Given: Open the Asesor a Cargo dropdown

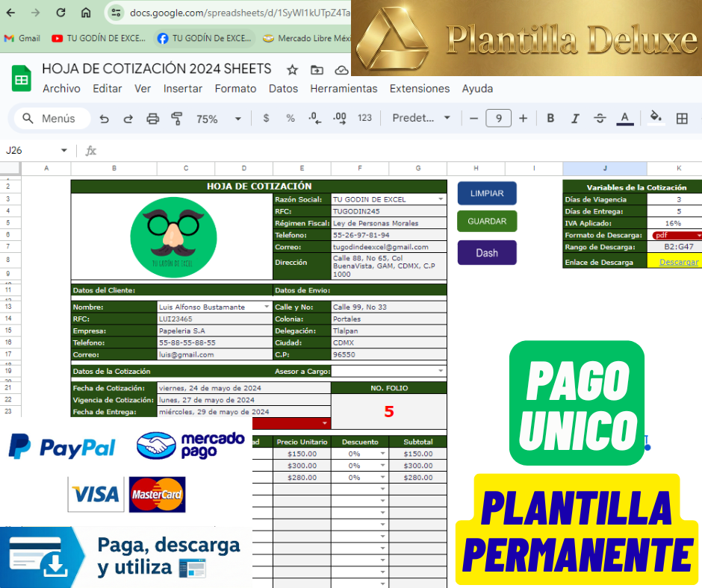Looking at the screenshot, I should [x=441, y=371].
